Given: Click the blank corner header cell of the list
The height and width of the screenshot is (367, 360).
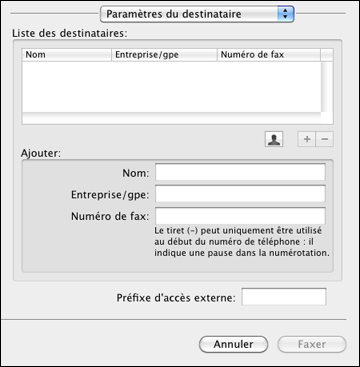Looking at the screenshot, I should tap(327, 55).
